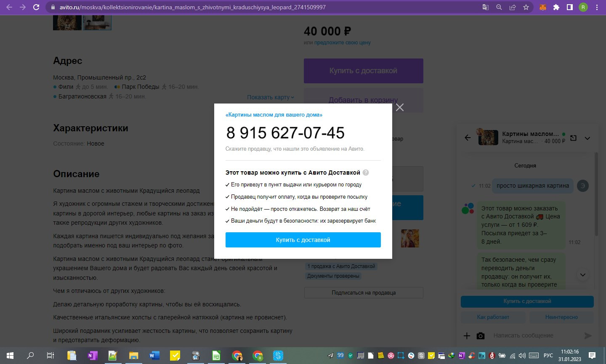
Task: Open File Explorer from the taskbar
Action: tap(133, 356)
